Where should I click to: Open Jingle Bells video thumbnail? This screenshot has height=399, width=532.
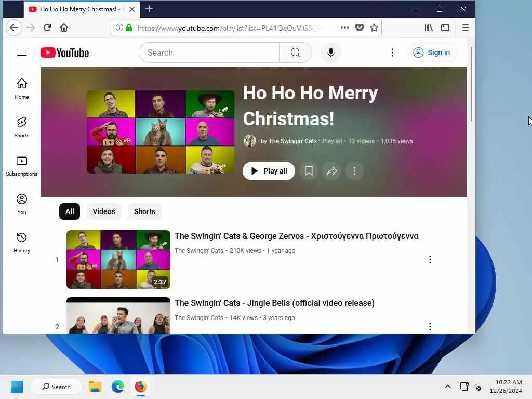point(118,315)
